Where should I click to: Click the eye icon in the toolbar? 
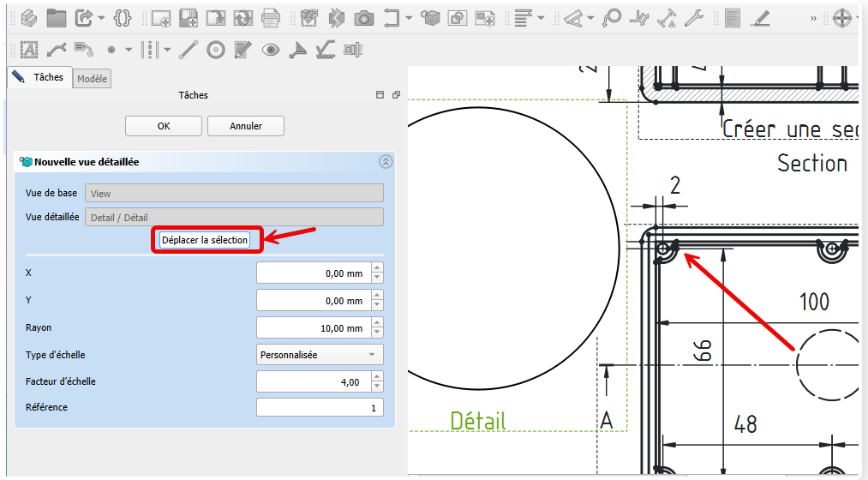pyautogui.click(x=271, y=50)
